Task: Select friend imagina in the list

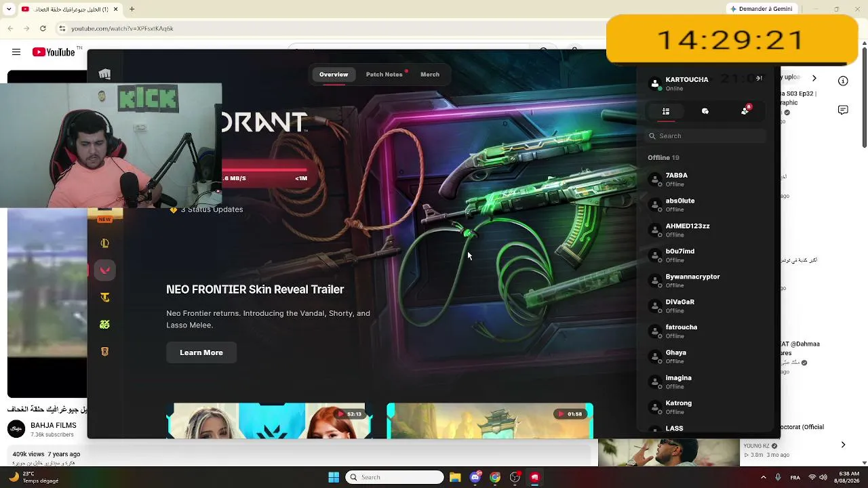Action: tap(705, 382)
